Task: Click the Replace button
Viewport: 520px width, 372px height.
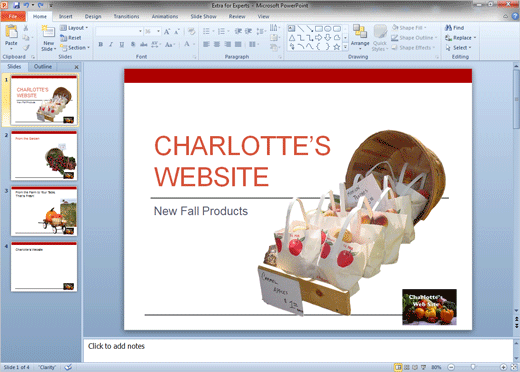Action: pyautogui.click(x=461, y=38)
